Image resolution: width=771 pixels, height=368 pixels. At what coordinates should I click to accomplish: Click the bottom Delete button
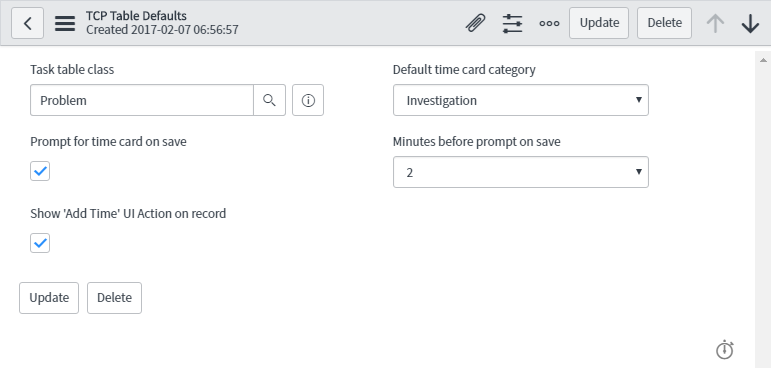click(x=114, y=298)
